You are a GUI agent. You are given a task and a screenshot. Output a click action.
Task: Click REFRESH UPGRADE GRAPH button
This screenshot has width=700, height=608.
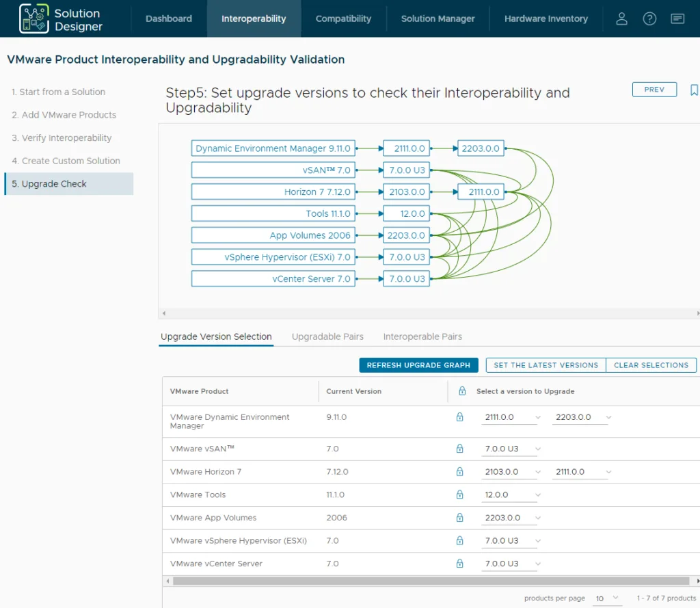tap(418, 365)
